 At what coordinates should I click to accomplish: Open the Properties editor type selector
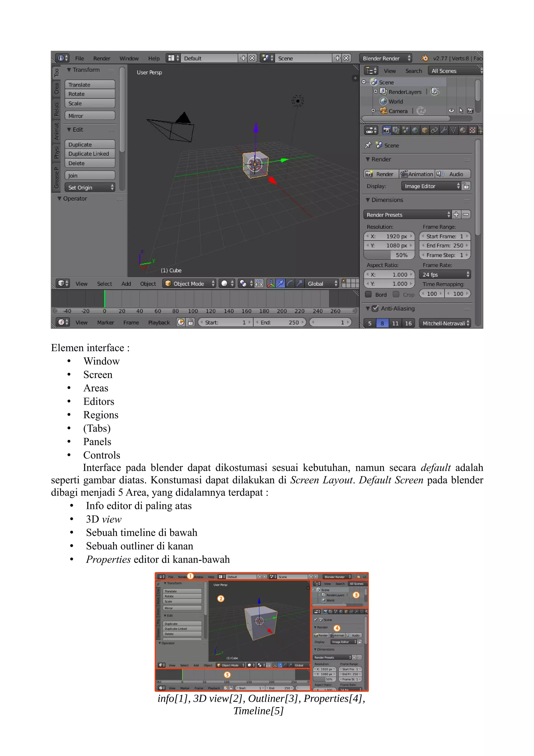click(x=371, y=130)
